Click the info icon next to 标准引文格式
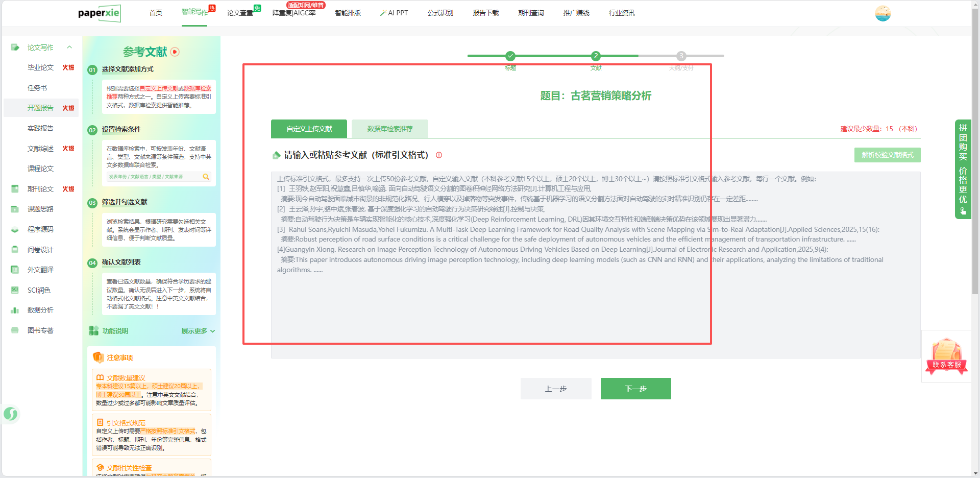The width and height of the screenshot is (980, 478). (439, 155)
